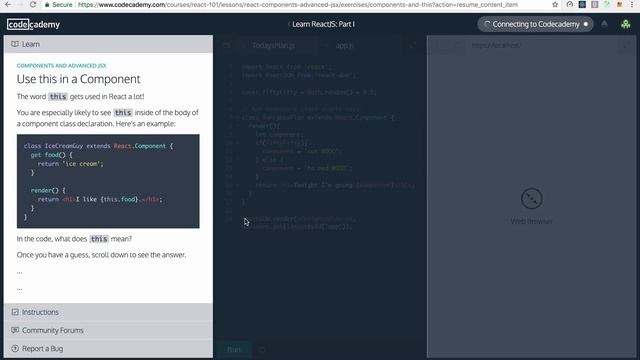Click the Web Browser compass icon
This screenshot has height=360, width=640.
[x=531, y=198]
